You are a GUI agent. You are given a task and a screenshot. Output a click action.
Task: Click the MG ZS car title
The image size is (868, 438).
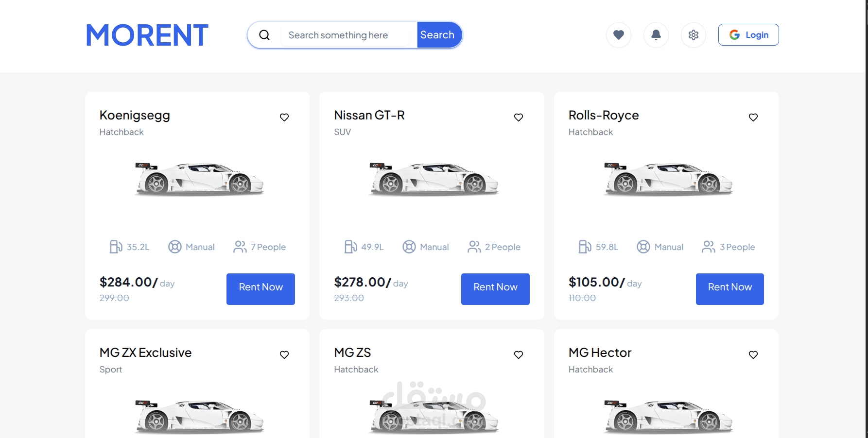point(352,353)
